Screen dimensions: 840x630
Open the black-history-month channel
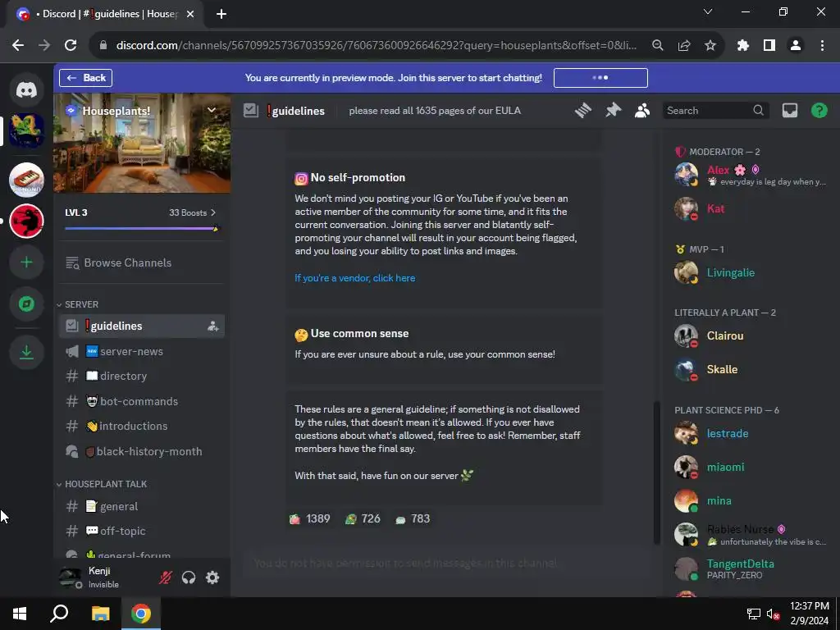click(x=141, y=452)
